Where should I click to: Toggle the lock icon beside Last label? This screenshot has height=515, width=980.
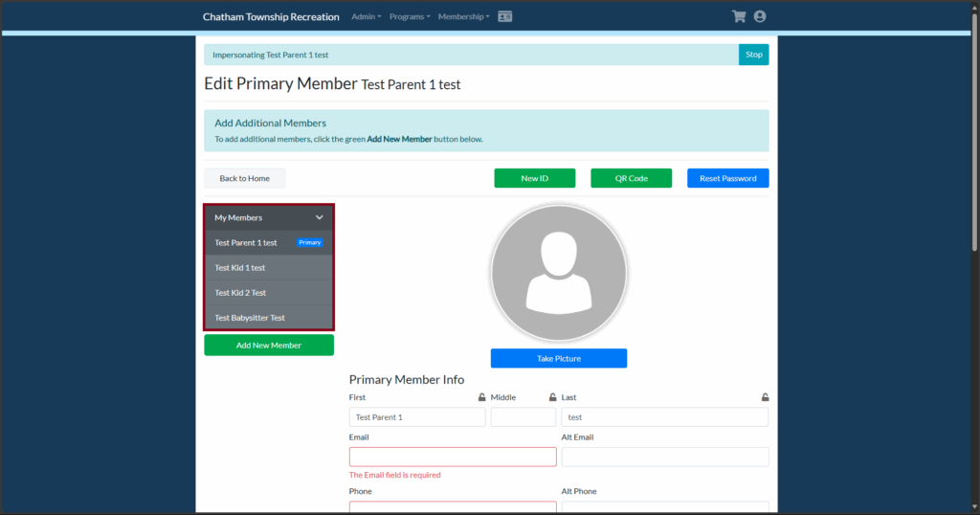click(765, 397)
